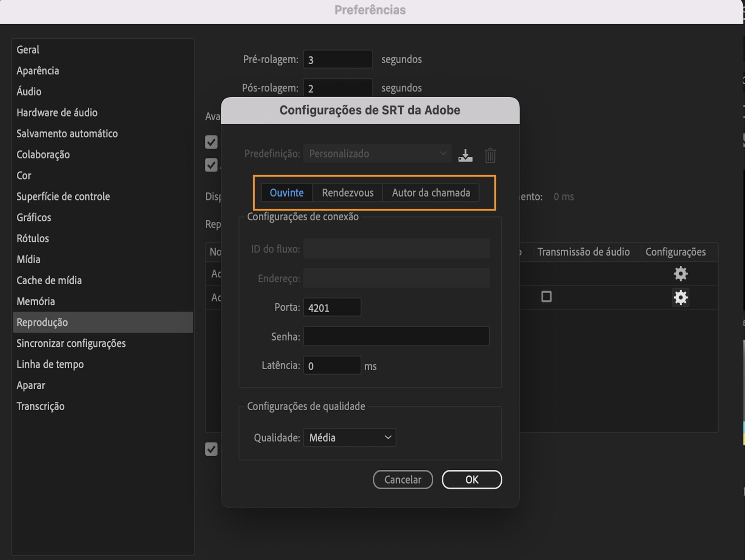
Task: Open settings gear for first device row
Action: [x=681, y=273]
